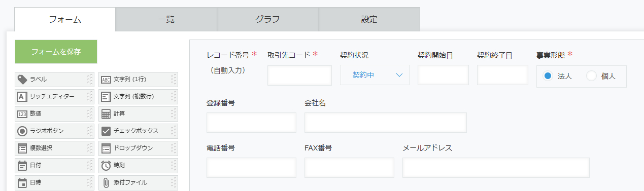Pick the リッチエディター field icon
Viewport: 644px width, 191px height.
(x=22, y=96)
